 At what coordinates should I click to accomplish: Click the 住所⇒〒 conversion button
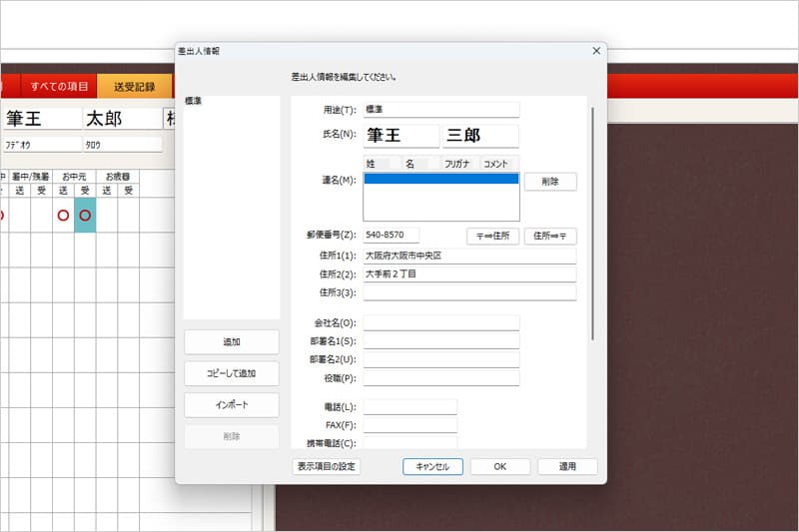(550, 237)
